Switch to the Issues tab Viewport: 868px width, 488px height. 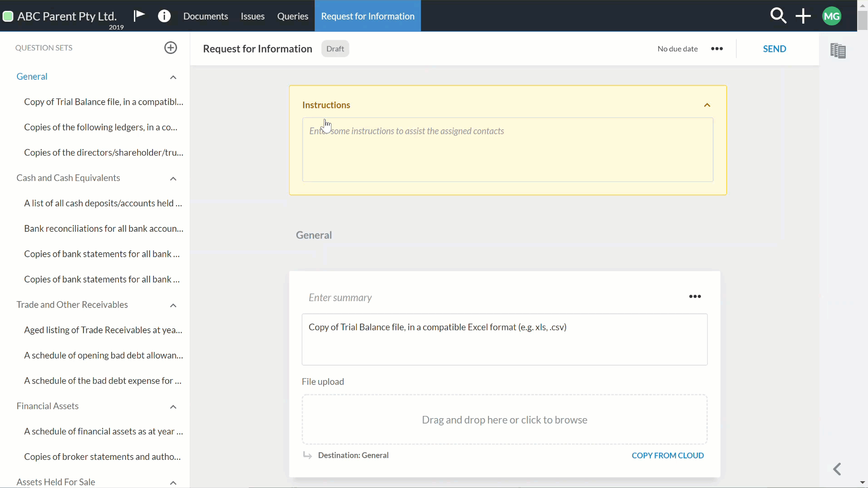tap(252, 16)
